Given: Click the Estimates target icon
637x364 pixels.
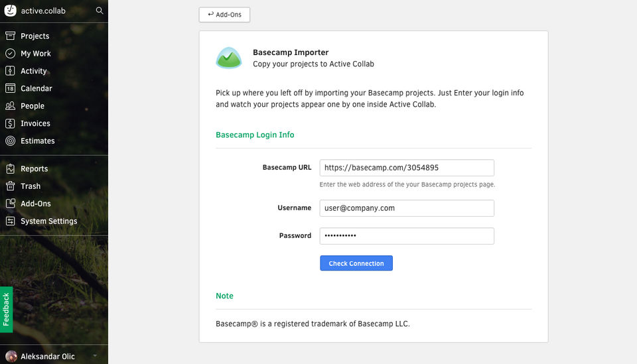Looking at the screenshot, I should pos(10,141).
